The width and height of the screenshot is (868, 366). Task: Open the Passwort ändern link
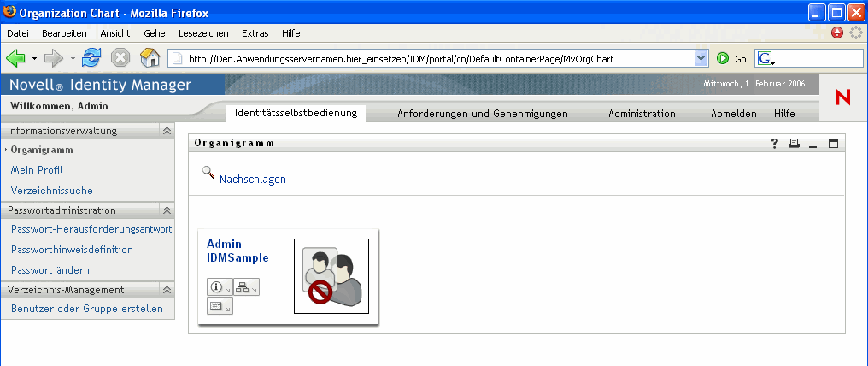50,270
